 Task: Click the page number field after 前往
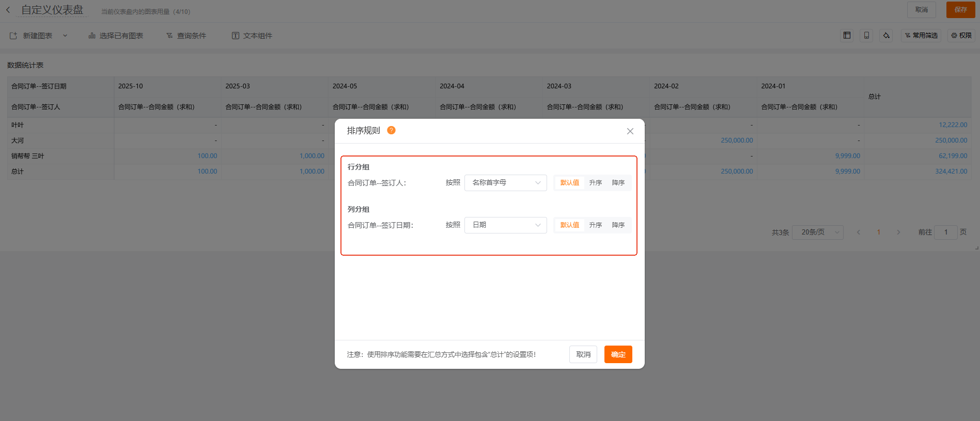pos(945,232)
